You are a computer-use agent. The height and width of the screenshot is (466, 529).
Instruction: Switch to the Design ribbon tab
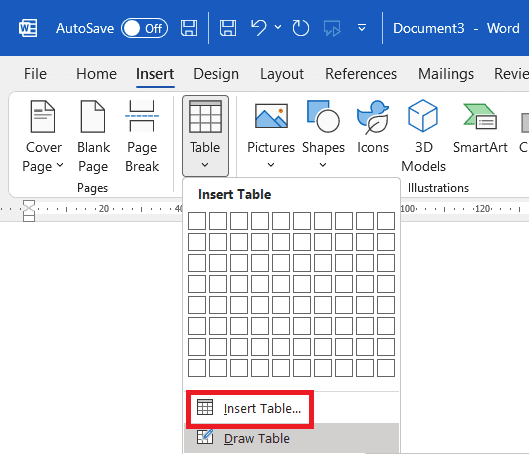point(216,74)
